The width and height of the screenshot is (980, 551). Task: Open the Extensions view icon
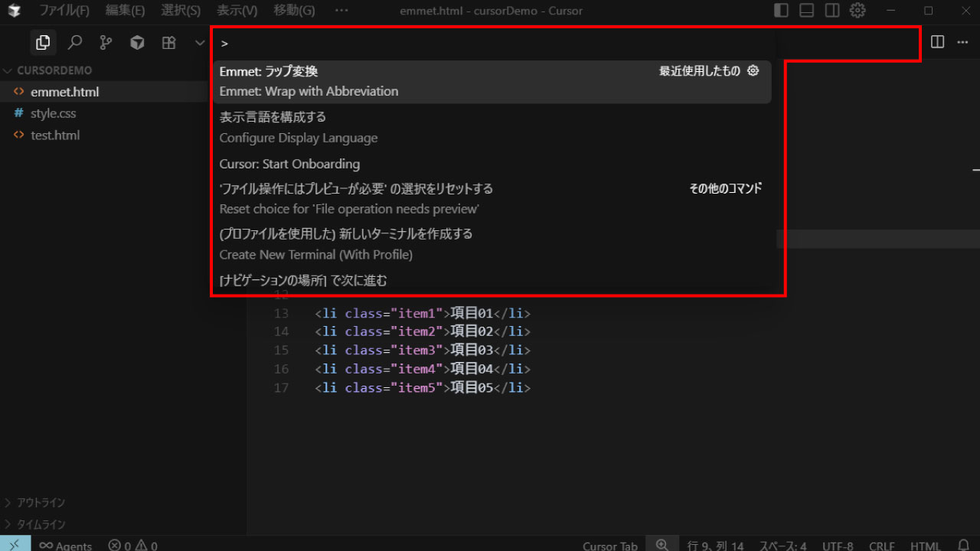168,43
